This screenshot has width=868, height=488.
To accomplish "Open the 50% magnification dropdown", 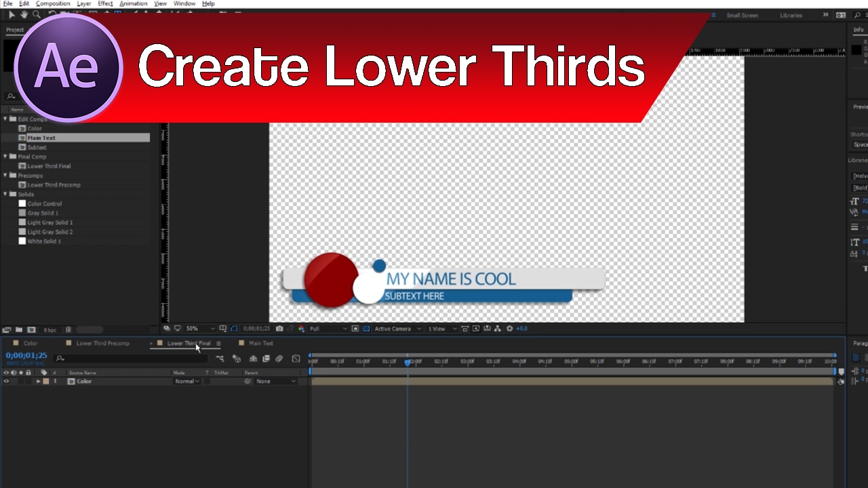I will coord(201,329).
